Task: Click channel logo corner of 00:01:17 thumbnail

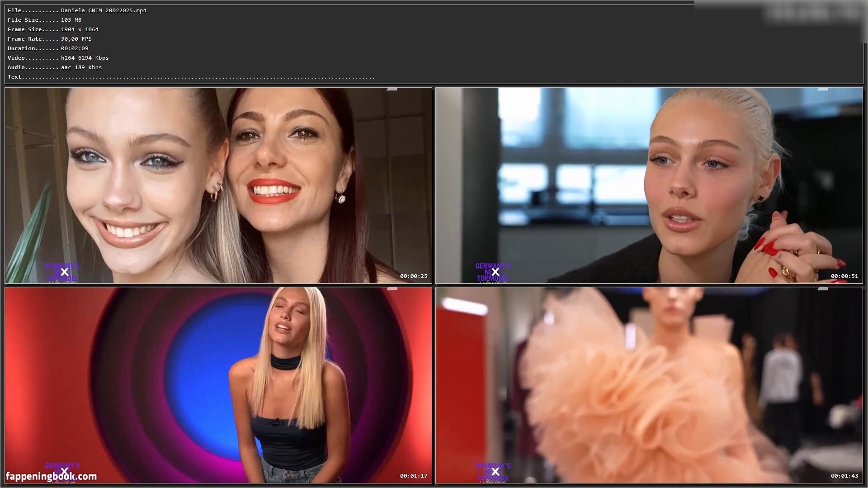Action: click(392, 289)
